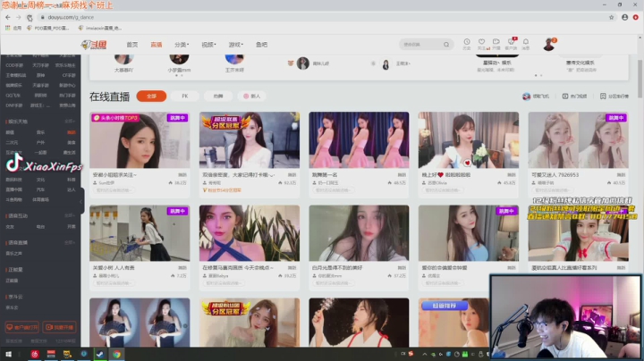Viewport: 644px width, 361px height.
Task: Open the 应用 apps bookmark shortcut
Action: point(13,28)
